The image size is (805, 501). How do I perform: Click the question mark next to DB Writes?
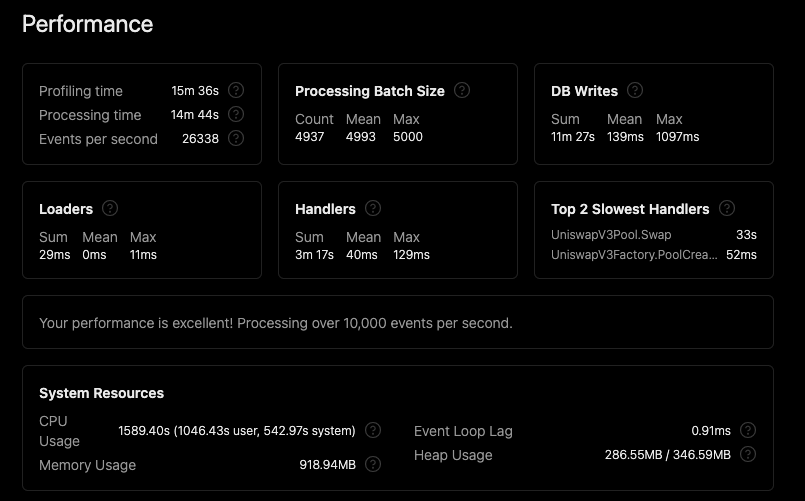pyautogui.click(x=635, y=90)
